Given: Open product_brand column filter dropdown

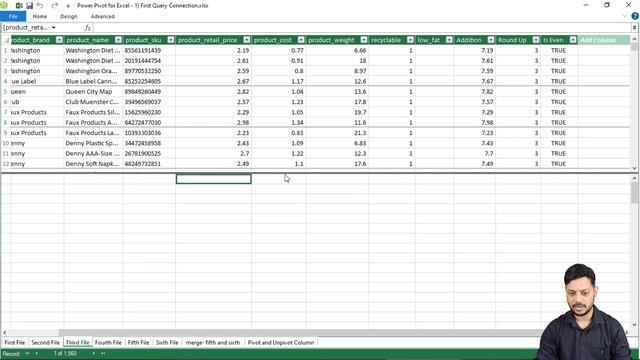Looking at the screenshot, I should (x=59, y=40).
